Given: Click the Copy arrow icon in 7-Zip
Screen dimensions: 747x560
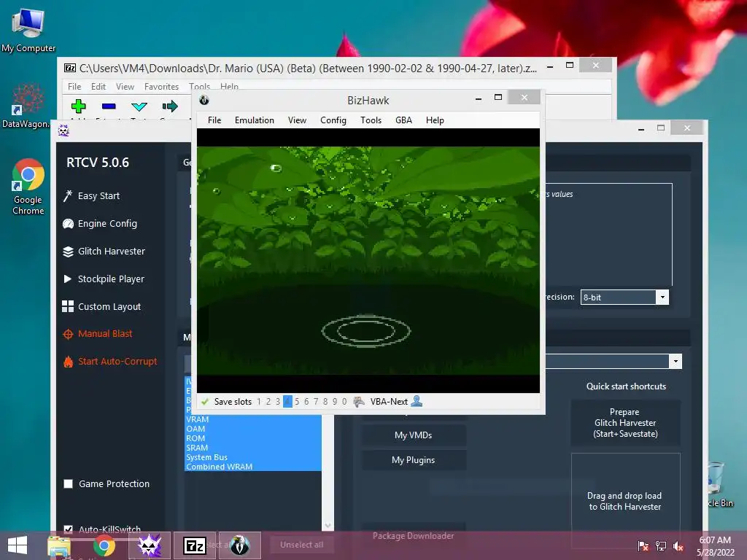Looking at the screenshot, I should pyautogui.click(x=170, y=106).
